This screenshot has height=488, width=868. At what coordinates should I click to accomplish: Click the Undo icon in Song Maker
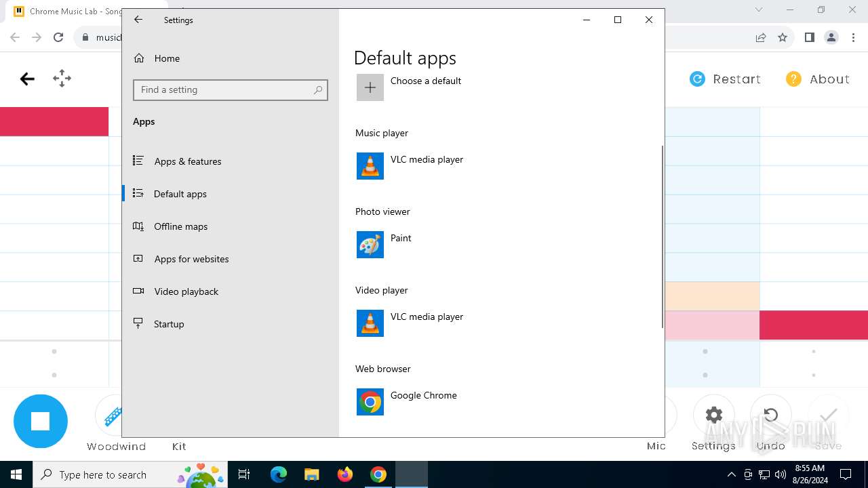click(x=770, y=415)
